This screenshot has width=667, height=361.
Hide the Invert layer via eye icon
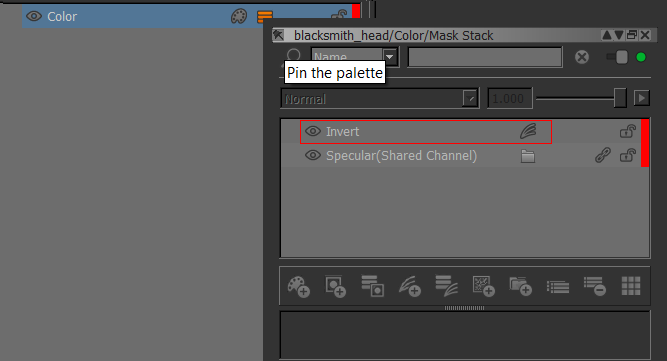click(313, 131)
